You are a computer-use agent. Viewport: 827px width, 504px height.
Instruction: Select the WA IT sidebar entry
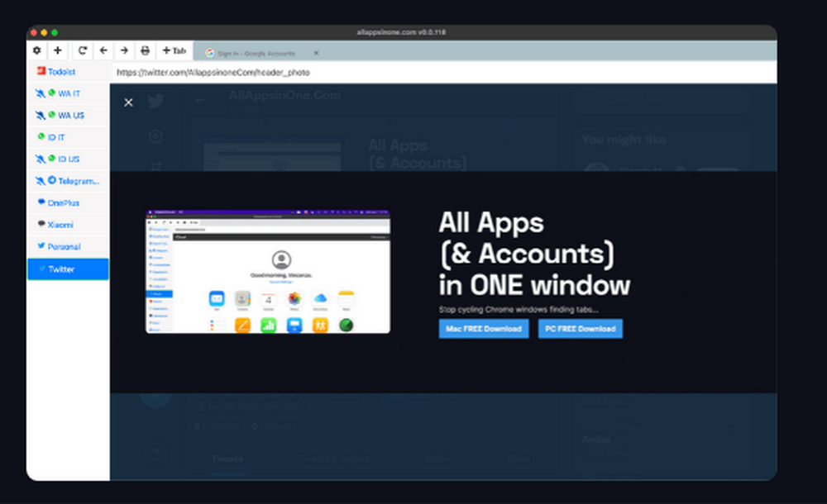click(x=68, y=93)
